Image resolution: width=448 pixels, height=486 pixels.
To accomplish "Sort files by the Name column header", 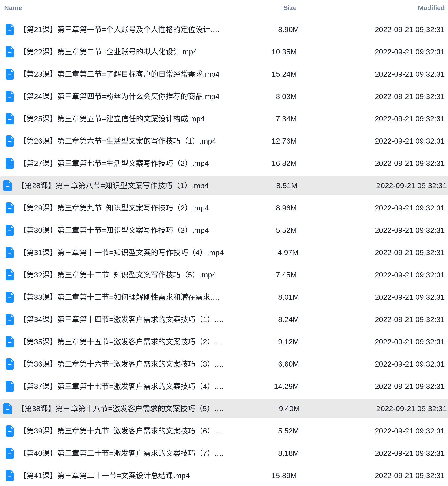I will click(x=13, y=8).
